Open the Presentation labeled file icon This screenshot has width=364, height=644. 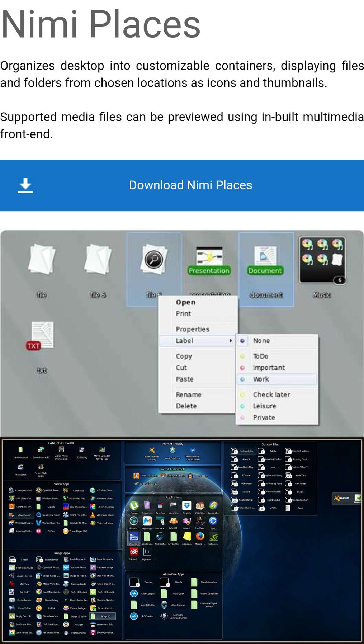click(209, 261)
